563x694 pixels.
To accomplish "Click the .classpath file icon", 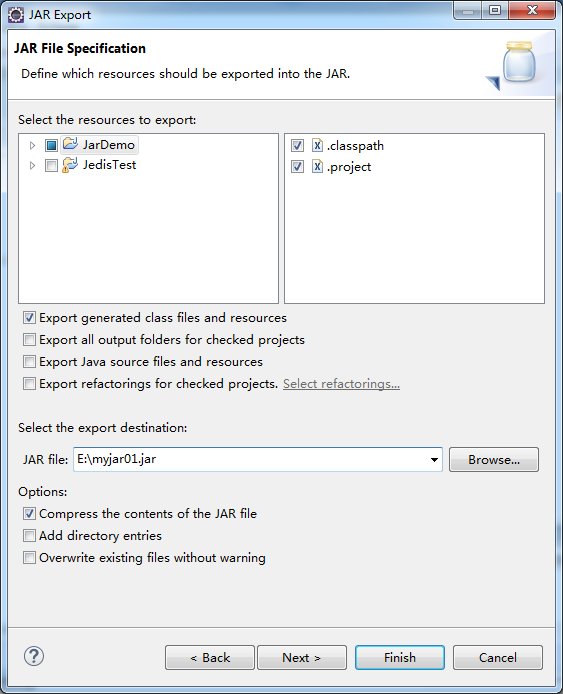I will click(x=317, y=145).
